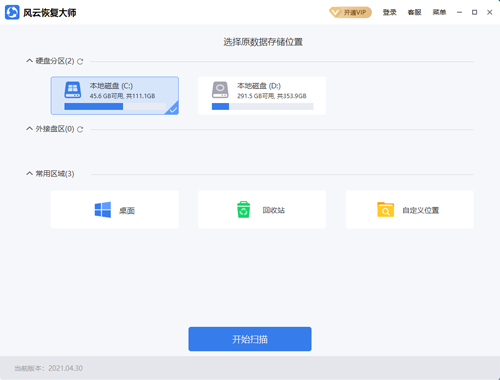Screen dimensions: 500x380
Task: Refresh the 外接盘区 list icon
Action: [x=80, y=129]
